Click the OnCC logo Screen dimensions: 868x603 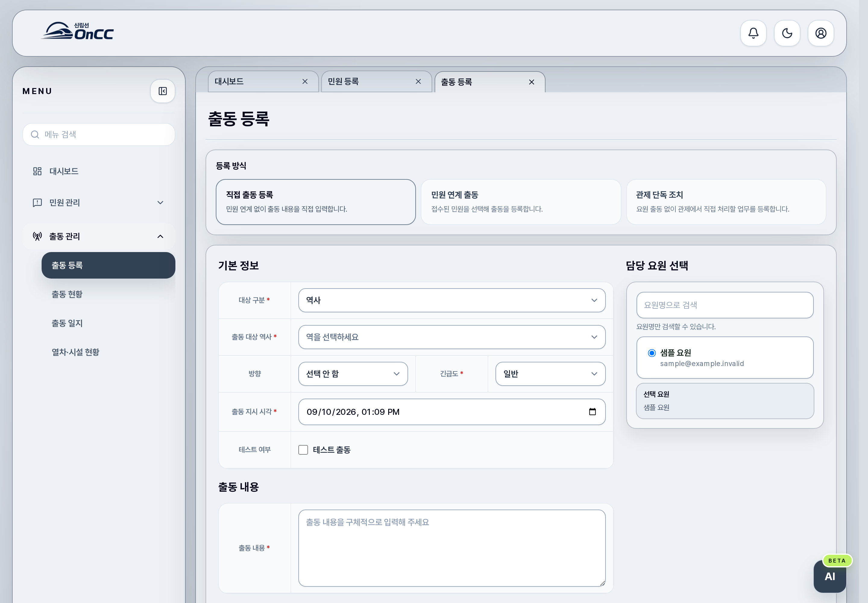[77, 31]
